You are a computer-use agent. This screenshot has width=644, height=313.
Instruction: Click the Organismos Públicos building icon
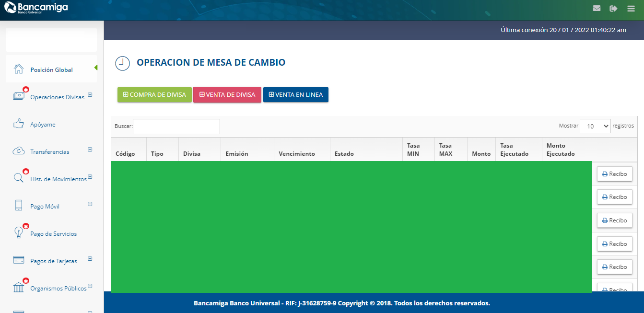tap(19, 288)
